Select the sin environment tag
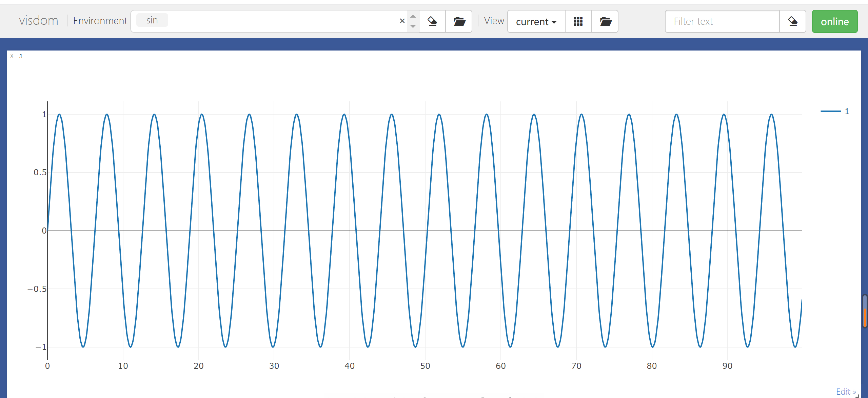This screenshot has height=398, width=868. 152,20
